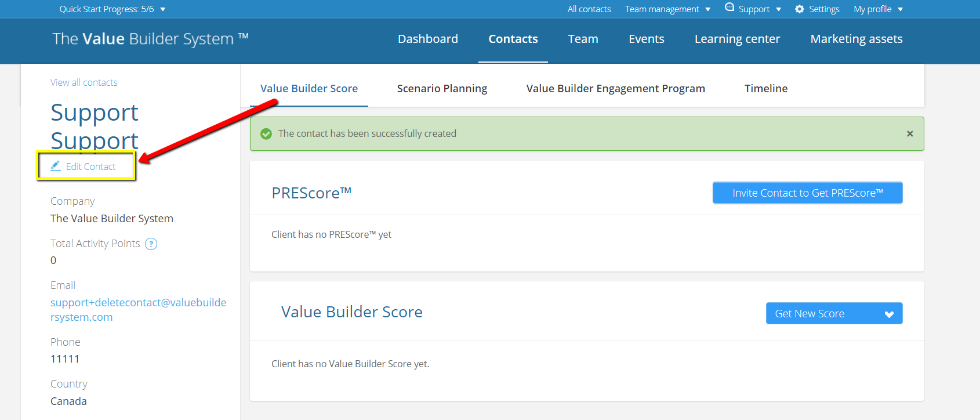This screenshot has width=980, height=420.
Task: Click the Total Activity Points help icon
Action: tap(151, 244)
